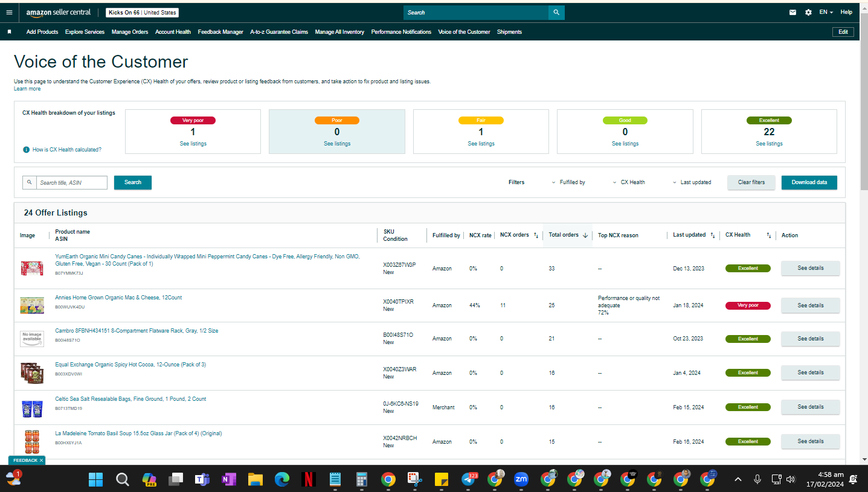The height and width of the screenshot is (492, 868).
Task: Open the How is CX Health calculated link
Action: 67,150
